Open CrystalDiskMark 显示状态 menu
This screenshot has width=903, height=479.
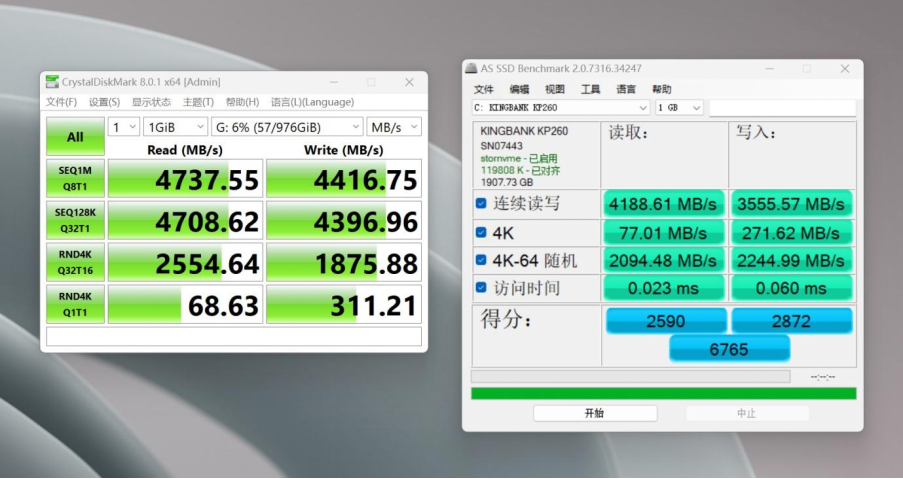[x=151, y=102]
